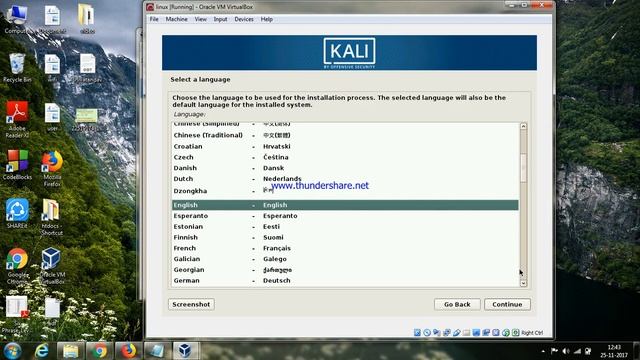Click the mouse integration status icon
The height and width of the screenshot is (360, 640).
(x=506, y=333)
